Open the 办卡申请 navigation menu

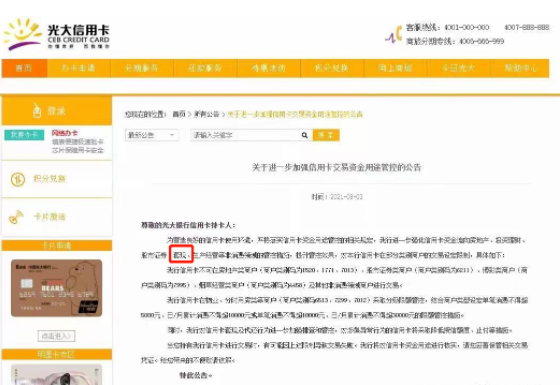(x=79, y=68)
